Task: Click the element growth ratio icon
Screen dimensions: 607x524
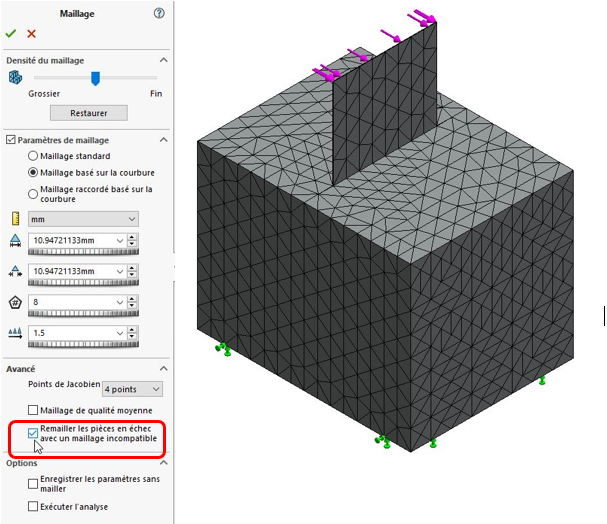Action: tap(15, 333)
